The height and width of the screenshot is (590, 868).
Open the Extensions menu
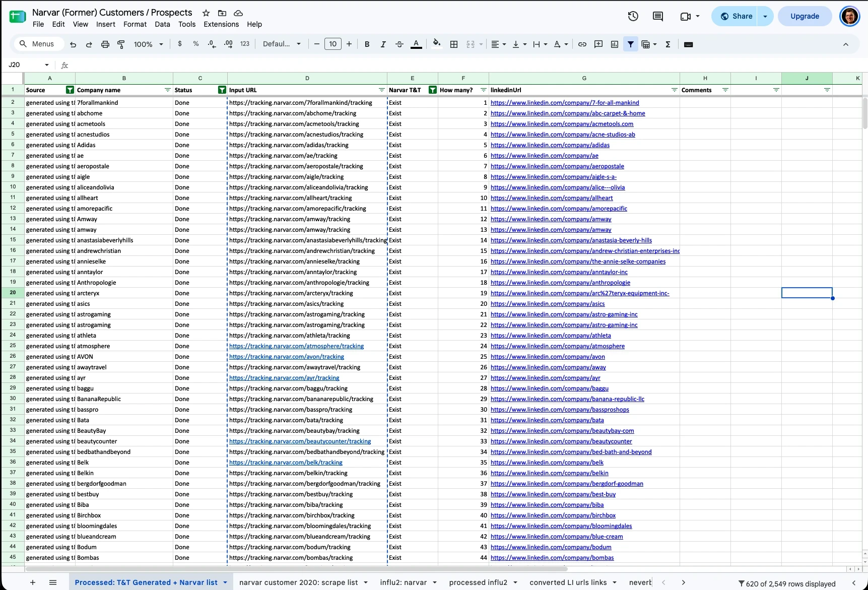coord(221,24)
